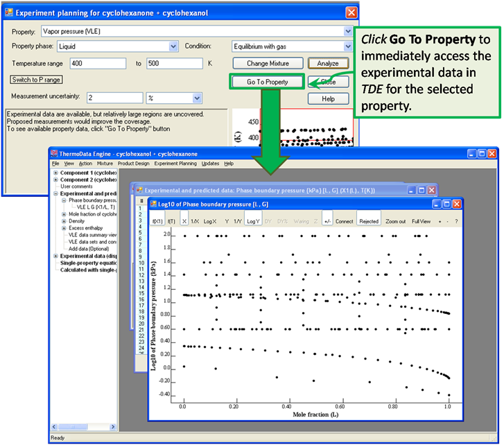Open the Product Design menu
This screenshot has height=445, width=504.
pyautogui.click(x=133, y=164)
